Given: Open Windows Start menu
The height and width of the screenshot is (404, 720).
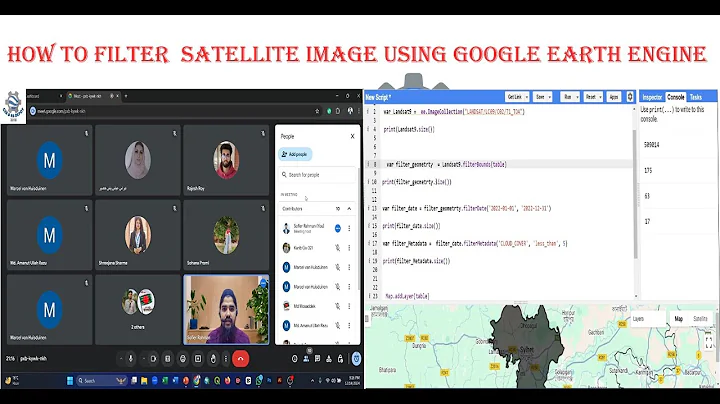Looking at the screenshot, I should pos(70,381).
